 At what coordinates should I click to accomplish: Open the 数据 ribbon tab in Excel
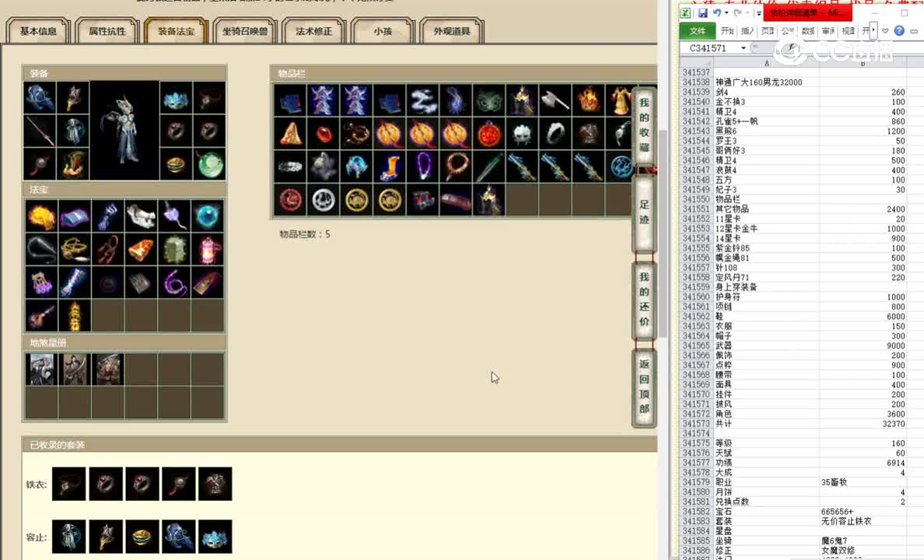[x=809, y=30]
